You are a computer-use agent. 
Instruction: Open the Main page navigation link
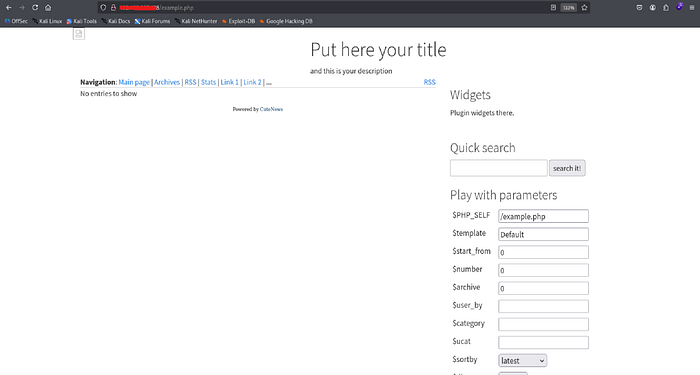[134, 82]
